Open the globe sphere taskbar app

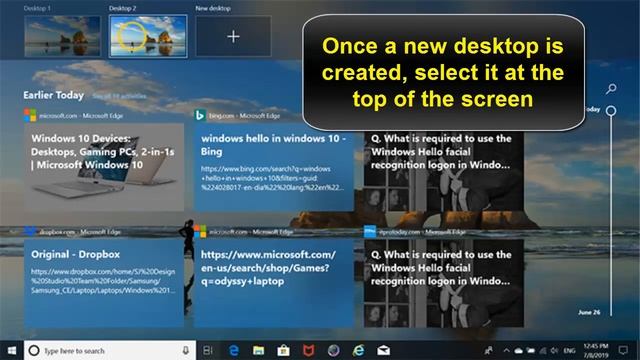333,351
